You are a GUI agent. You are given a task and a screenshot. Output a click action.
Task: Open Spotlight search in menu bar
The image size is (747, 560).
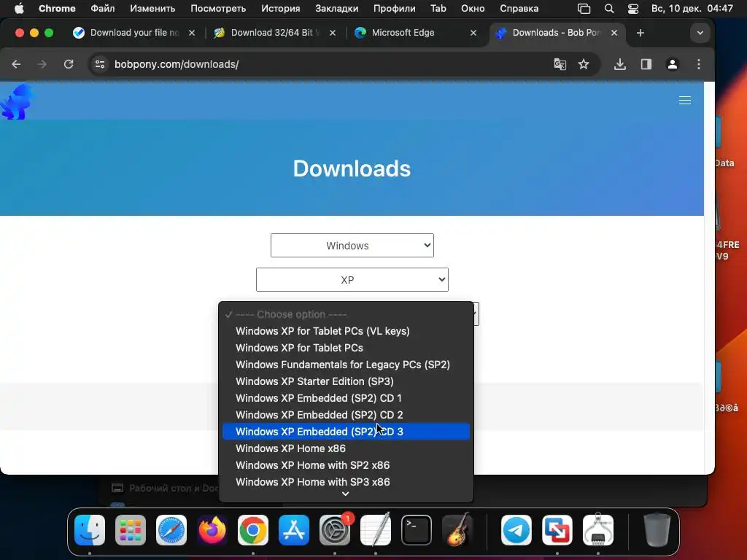pos(609,9)
